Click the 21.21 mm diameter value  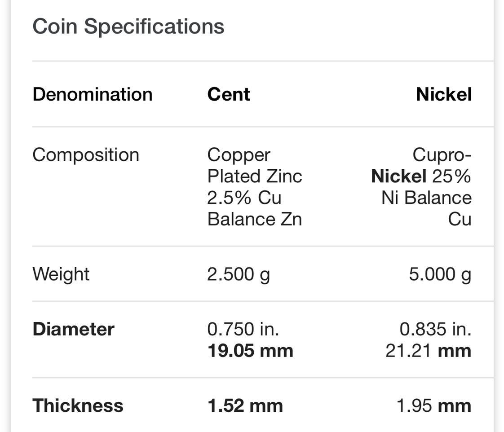[x=428, y=351]
